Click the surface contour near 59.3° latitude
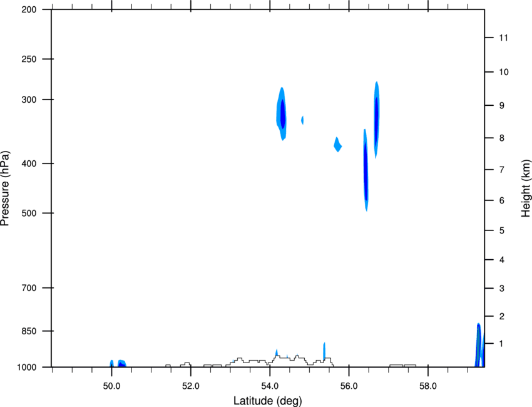This screenshot has height=407, width=532. 478,346
